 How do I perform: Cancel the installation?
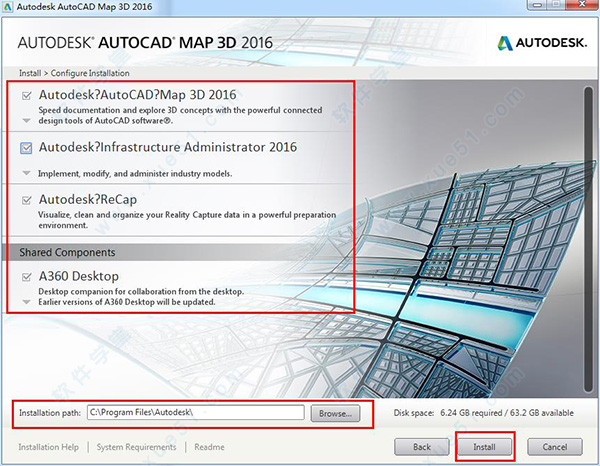click(x=555, y=446)
